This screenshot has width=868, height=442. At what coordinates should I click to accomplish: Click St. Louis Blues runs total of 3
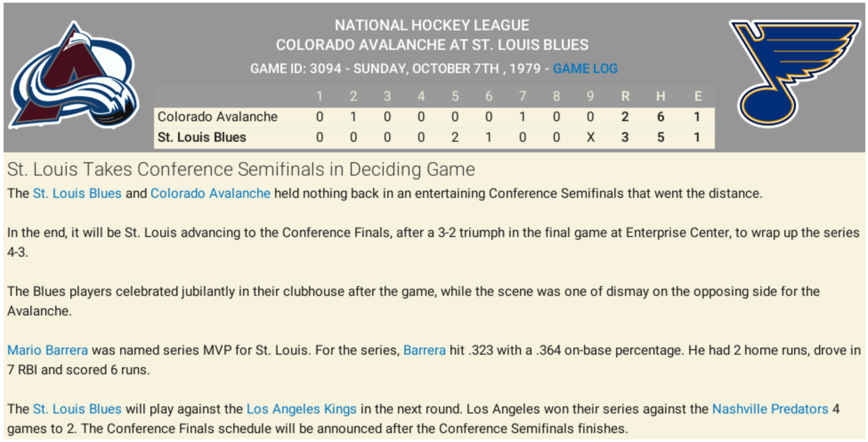pos(625,137)
